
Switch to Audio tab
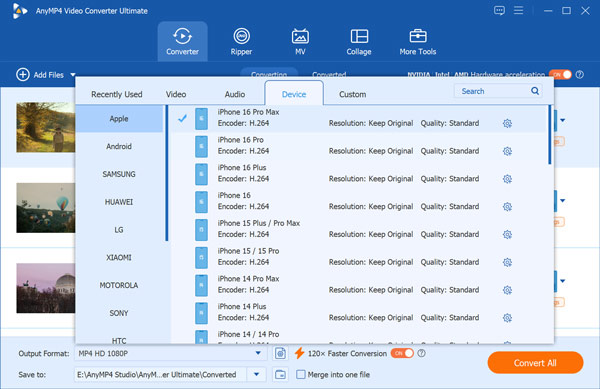tap(235, 94)
